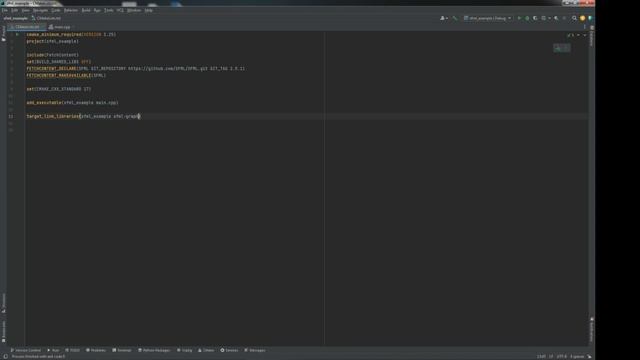This screenshot has height=360, width=640.
Task: Click project name in navigation breadcrumb
Action: pos(16,18)
